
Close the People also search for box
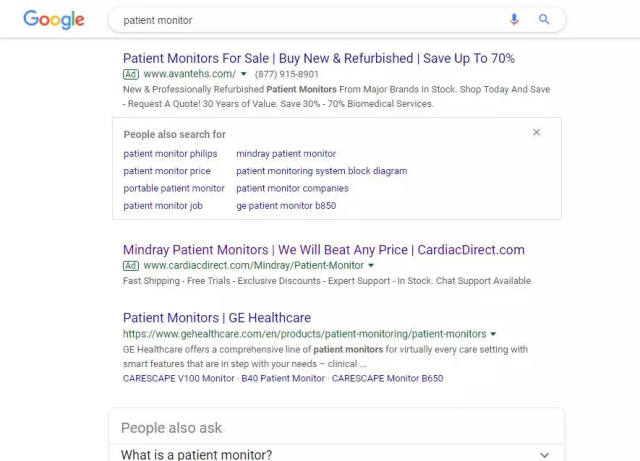click(537, 133)
